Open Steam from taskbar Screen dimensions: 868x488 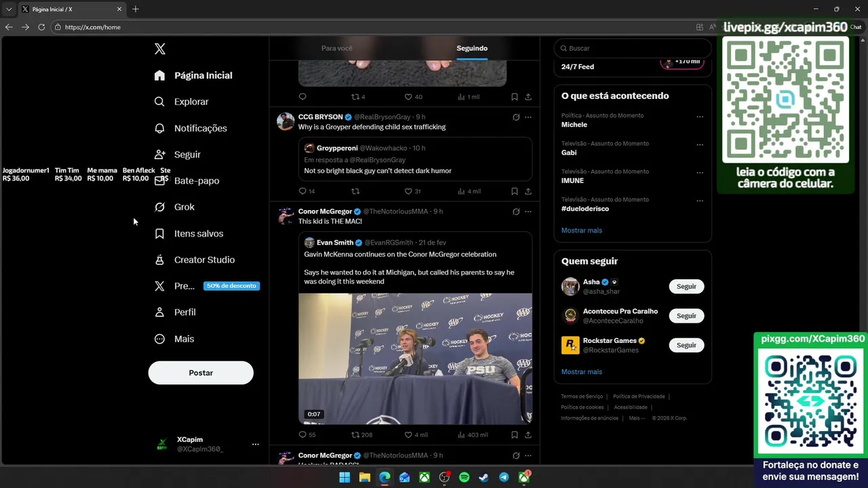point(484,477)
